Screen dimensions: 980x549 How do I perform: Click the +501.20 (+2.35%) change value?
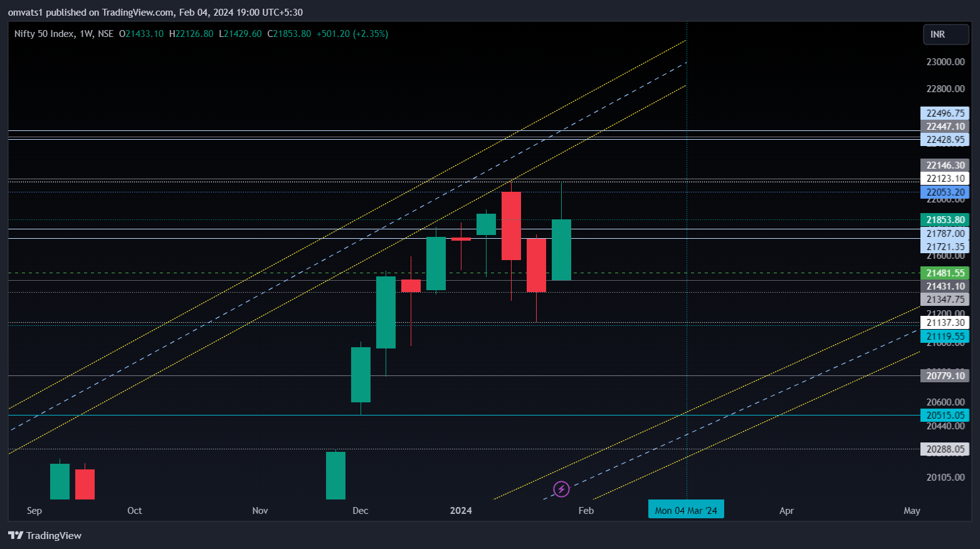pyautogui.click(x=352, y=34)
